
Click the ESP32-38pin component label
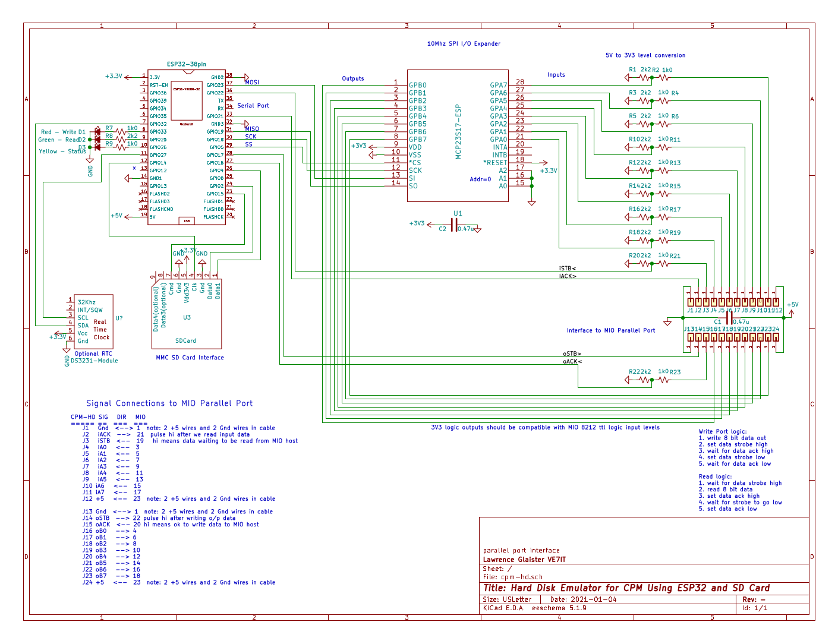(187, 64)
